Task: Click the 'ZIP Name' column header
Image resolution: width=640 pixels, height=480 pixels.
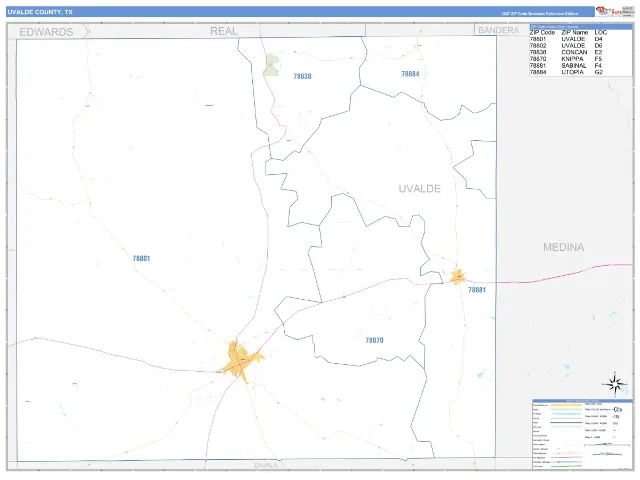Action: tap(575, 32)
